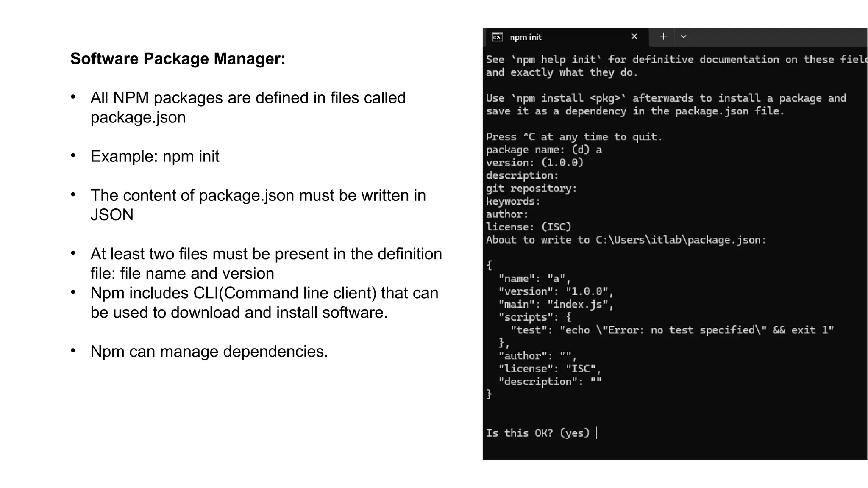This screenshot has width=868, height=488.
Task: Click the '"version": "1.0.0",' JSON line
Action: 556,291
